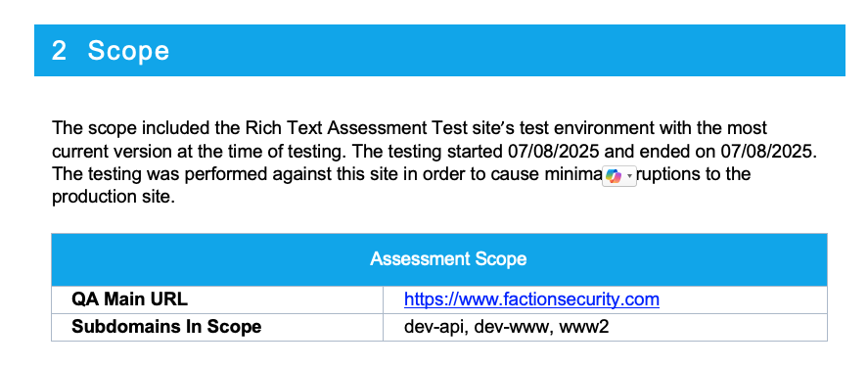Open the Copilot icon in the paragraph
The width and height of the screenshot is (868, 367).
pyautogui.click(x=614, y=176)
